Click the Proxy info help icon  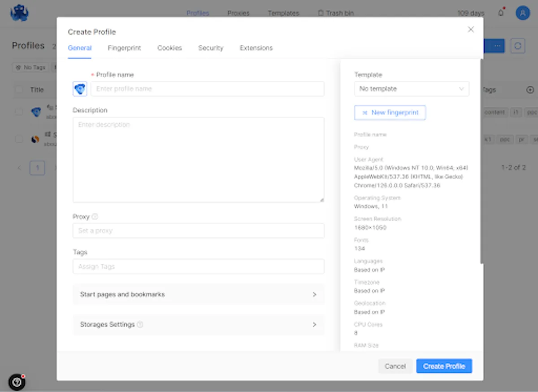pyautogui.click(x=95, y=217)
